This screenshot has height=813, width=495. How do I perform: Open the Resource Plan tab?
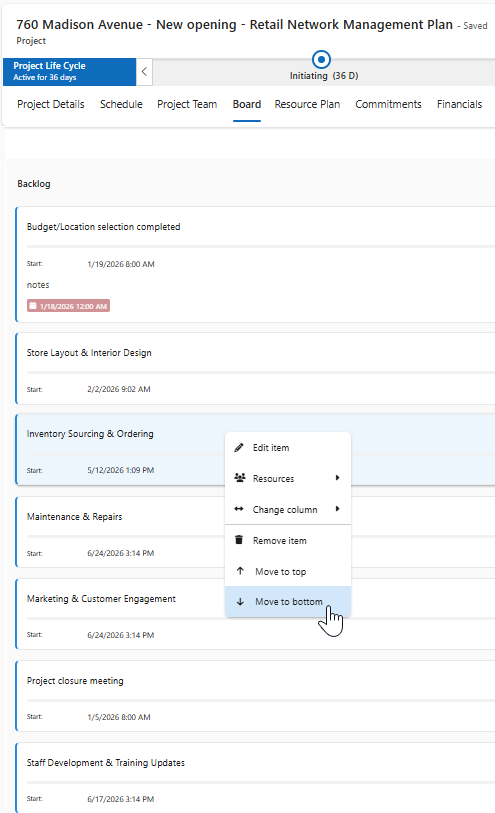point(307,104)
